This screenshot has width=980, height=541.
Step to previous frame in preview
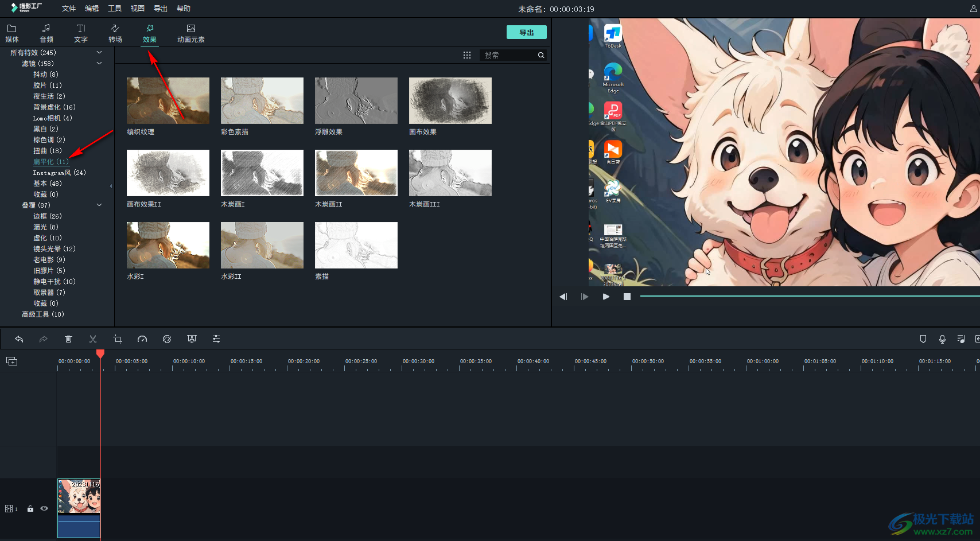(x=563, y=297)
